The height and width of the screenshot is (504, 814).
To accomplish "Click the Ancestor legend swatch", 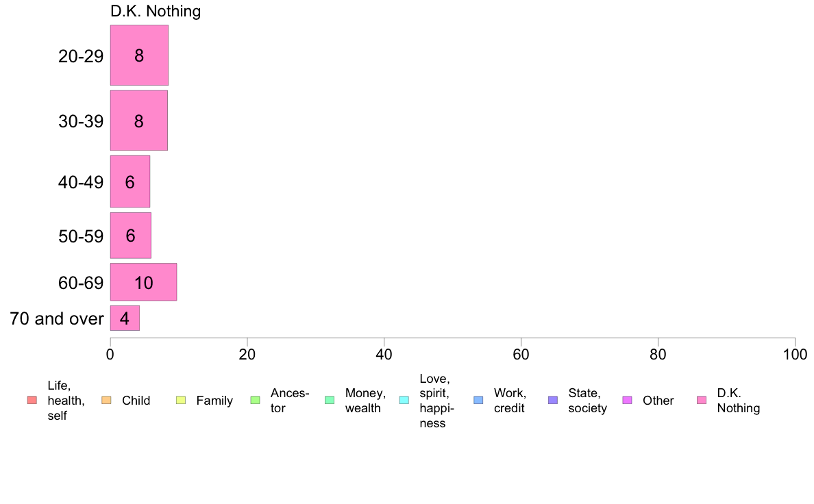I will [x=255, y=400].
